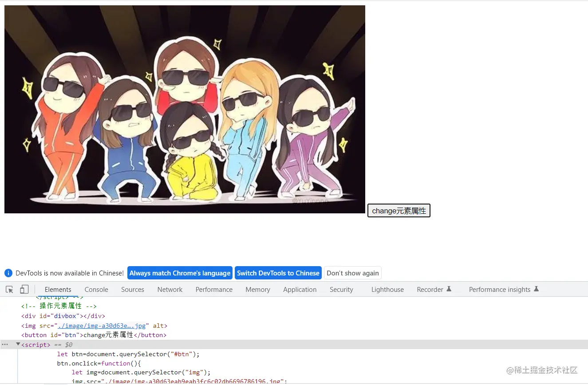The width and height of the screenshot is (588, 385).
Task: Click the info icon in DevTools language notice
Action: coord(8,273)
